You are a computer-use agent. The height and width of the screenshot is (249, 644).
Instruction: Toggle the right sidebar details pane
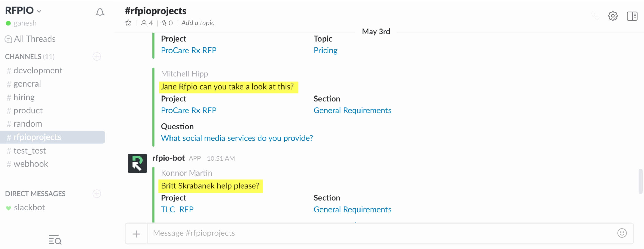point(632,16)
